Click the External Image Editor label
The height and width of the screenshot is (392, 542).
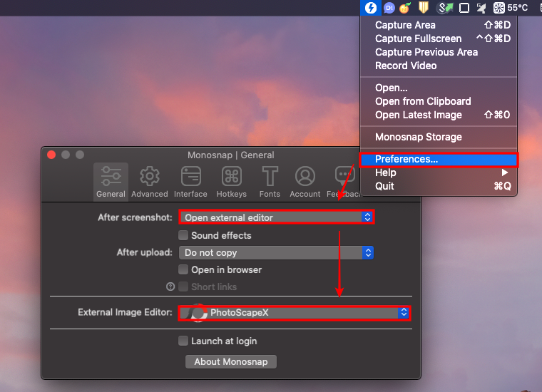125,312
